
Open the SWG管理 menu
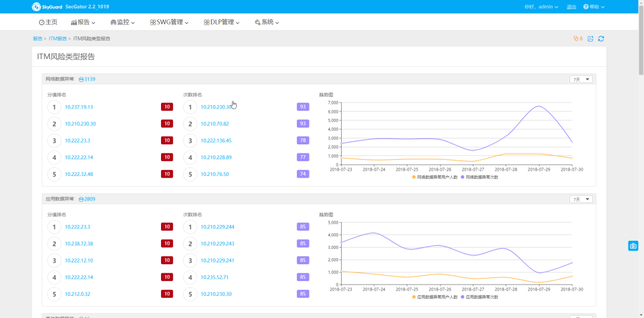[x=169, y=22]
